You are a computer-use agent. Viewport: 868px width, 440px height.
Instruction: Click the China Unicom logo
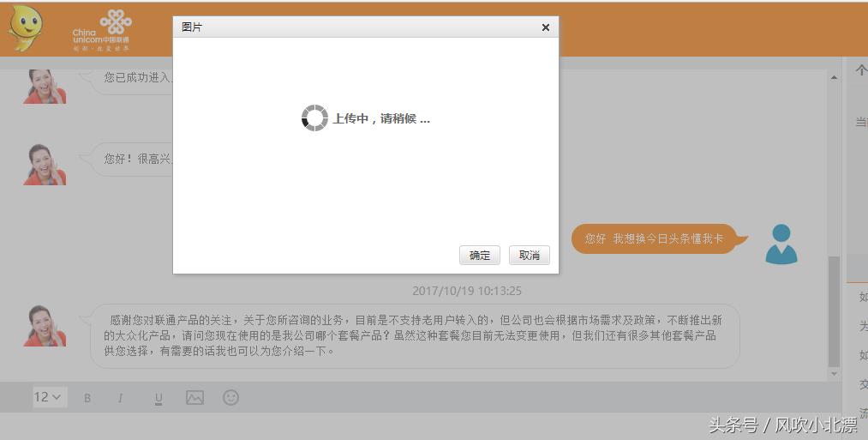[x=102, y=30]
